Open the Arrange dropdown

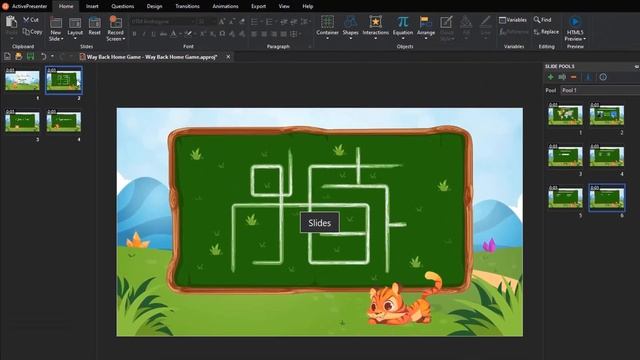pos(426,28)
